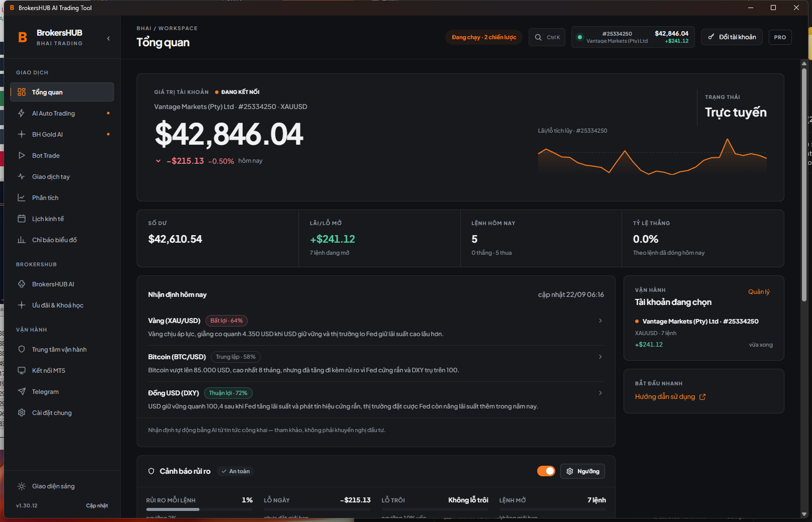Viewport: 812px width, 522px height.
Task: Open the BrokersHUB AI icon
Action: [22, 284]
